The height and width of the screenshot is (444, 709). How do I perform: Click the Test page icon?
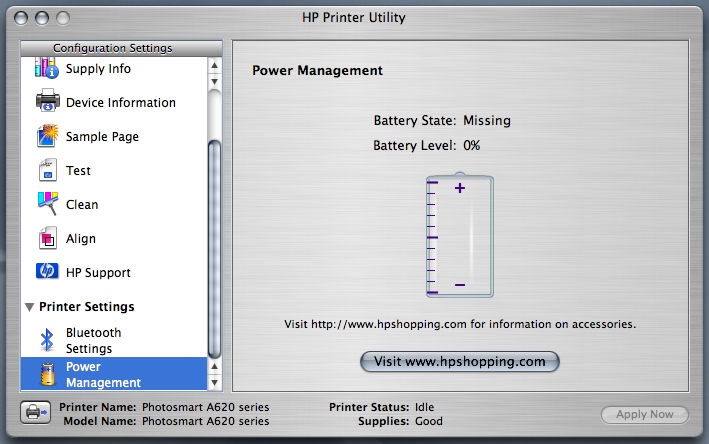click(x=47, y=170)
